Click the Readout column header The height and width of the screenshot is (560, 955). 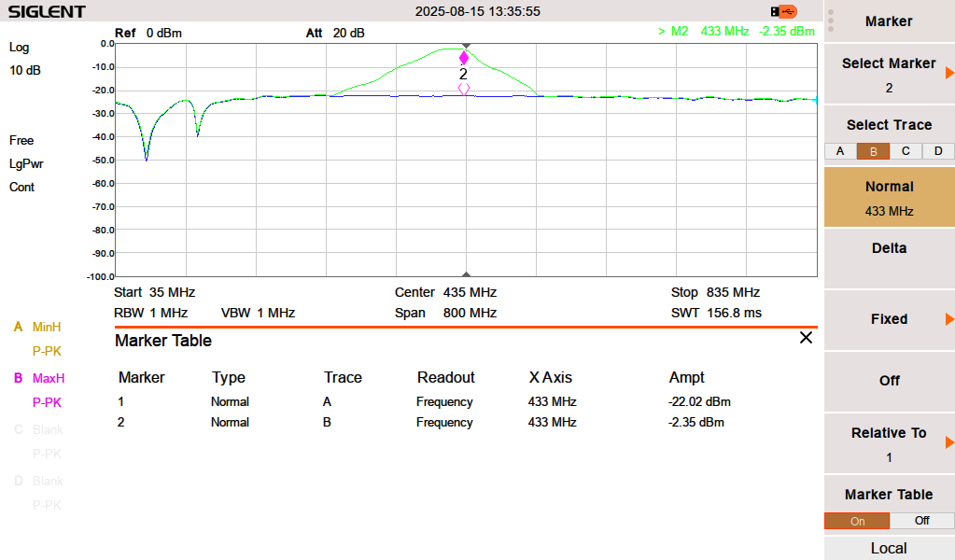click(x=446, y=377)
